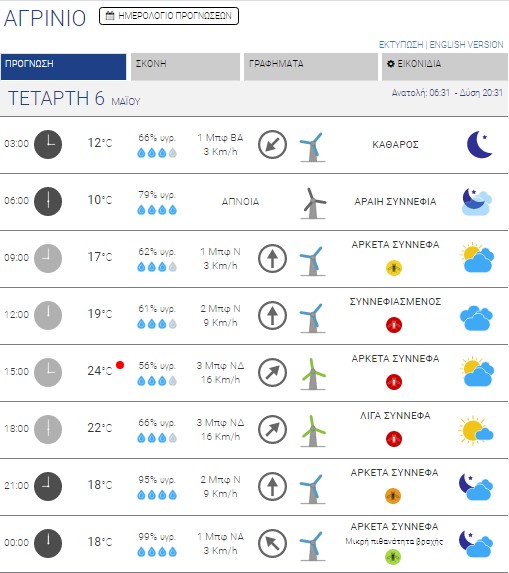Click the clear night moon icon at 03:00

[x=479, y=144]
